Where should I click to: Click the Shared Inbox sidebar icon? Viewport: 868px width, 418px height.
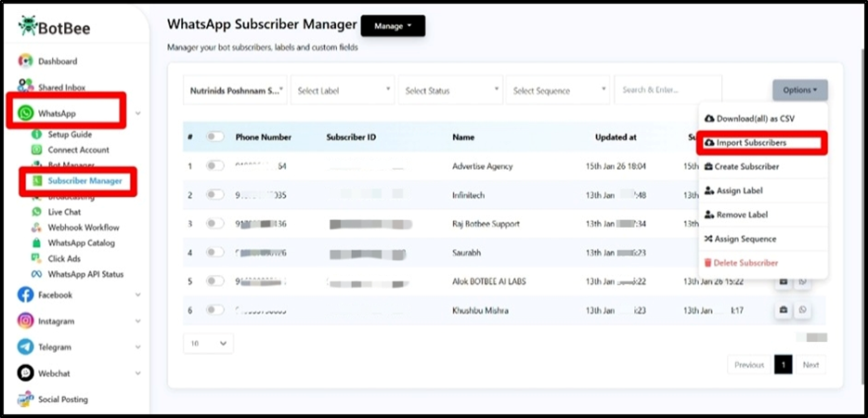pyautogui.click(x=26, y=87)
